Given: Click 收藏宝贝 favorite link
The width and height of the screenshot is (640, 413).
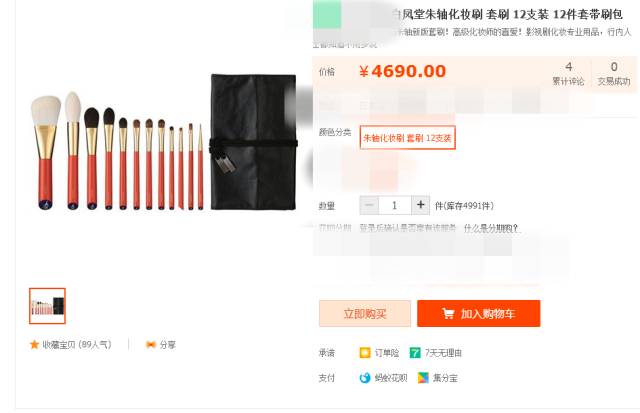Looking at the screenshot, I should point(77,344).
